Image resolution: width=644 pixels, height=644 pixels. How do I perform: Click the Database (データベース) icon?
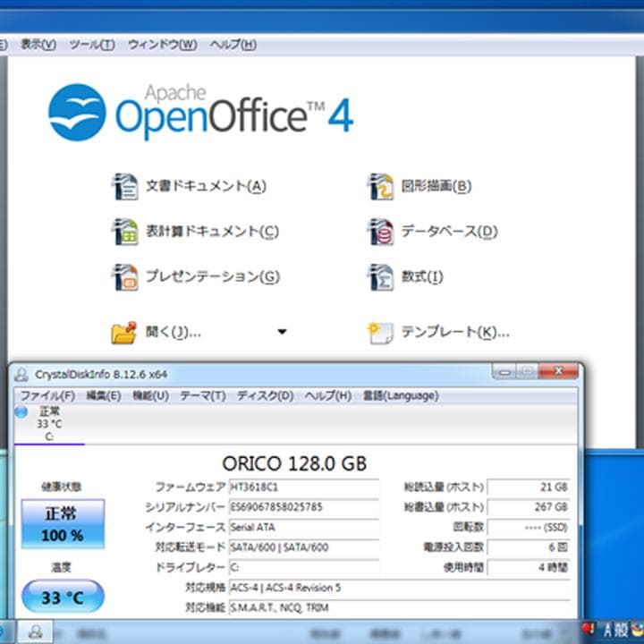[380, 232]
